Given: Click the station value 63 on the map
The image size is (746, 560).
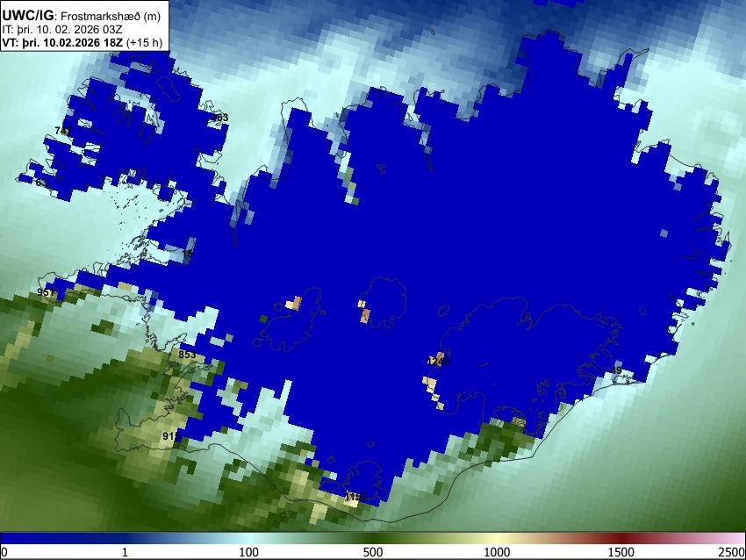Looking at the screenshot, I should [x=41, y=183].
